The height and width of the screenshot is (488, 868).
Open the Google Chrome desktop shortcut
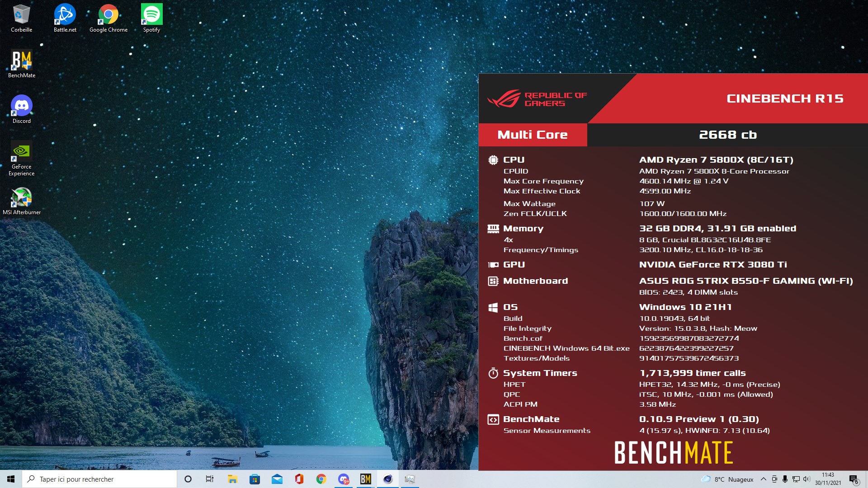pos(108,19)
